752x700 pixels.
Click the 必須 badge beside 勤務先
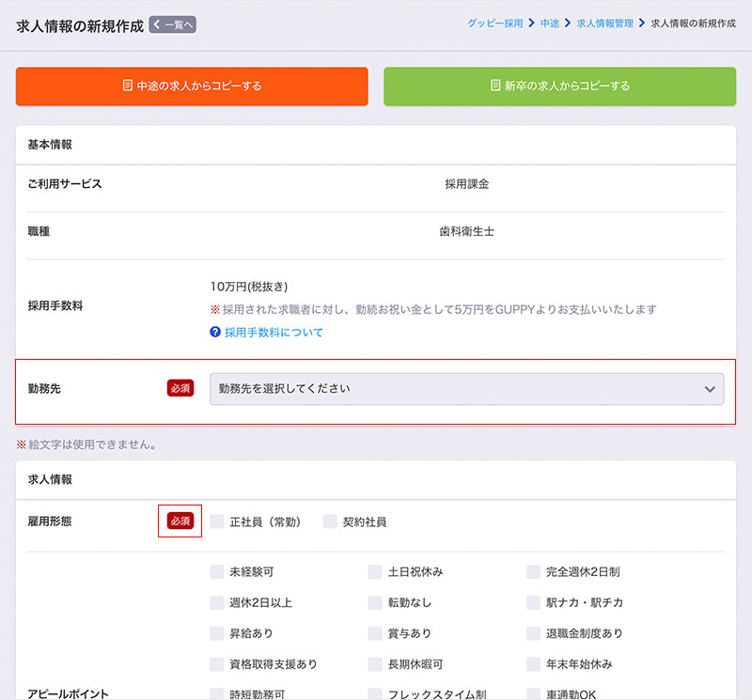click(180, 388)
